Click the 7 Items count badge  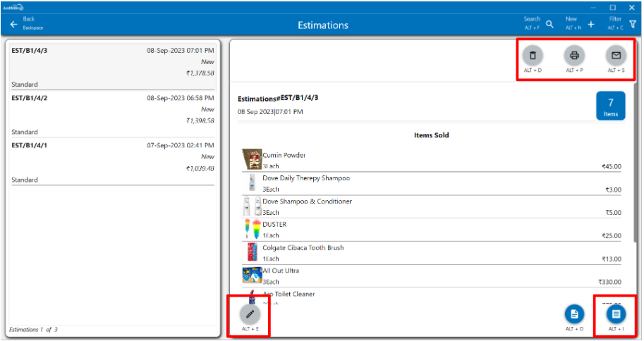point(610,106)
